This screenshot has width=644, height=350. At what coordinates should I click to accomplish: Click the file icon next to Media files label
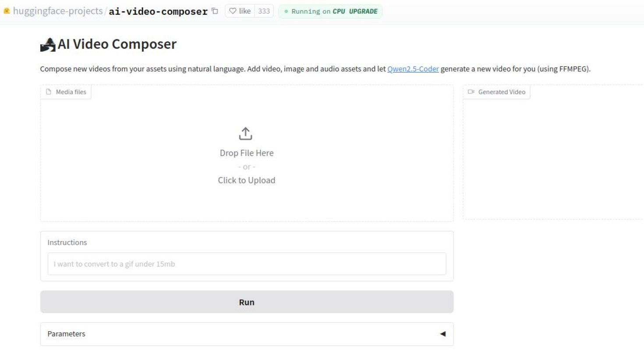click(48, 91)
